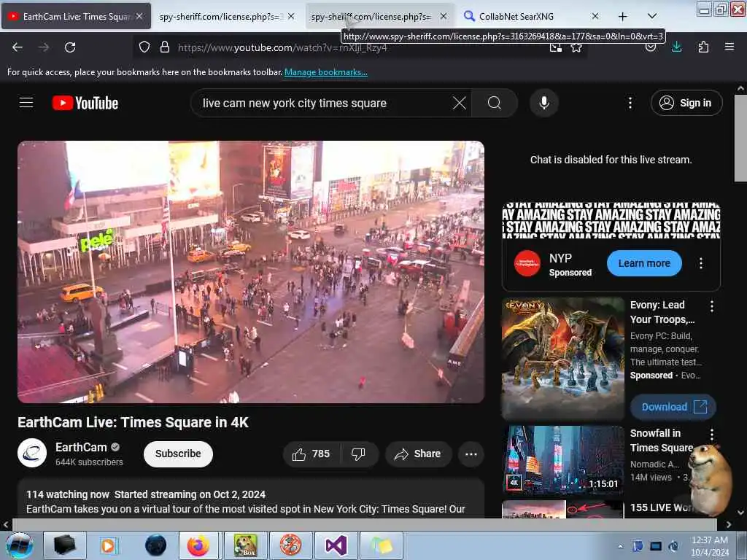Click the taskbar clock showing 12:37 AM
The width and height of the screenshot is (747, 560).
(710, 546)
